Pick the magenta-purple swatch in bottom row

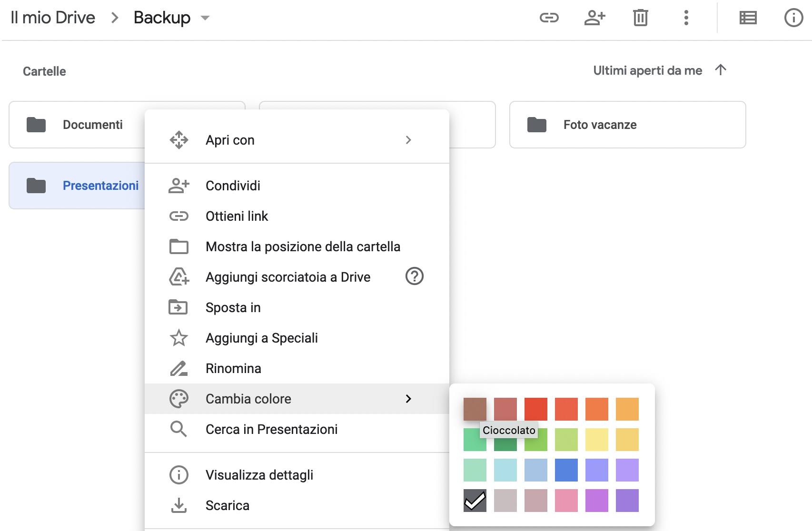point(597,501)
